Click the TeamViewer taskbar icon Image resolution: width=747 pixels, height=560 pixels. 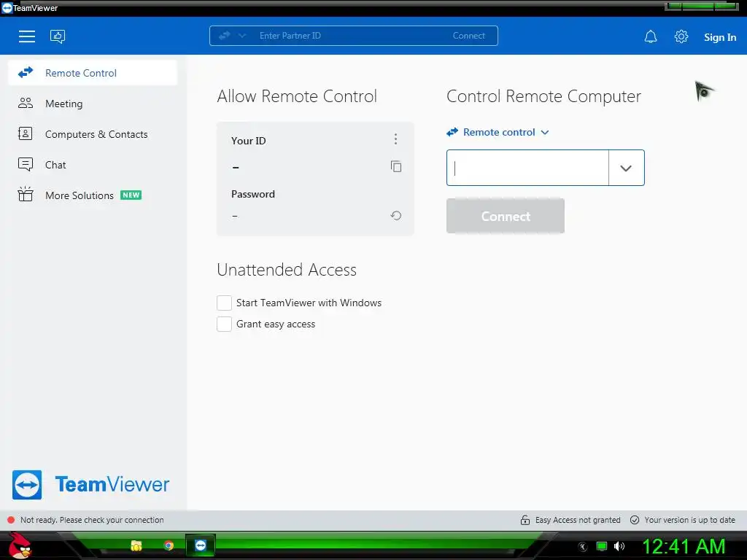201,545
